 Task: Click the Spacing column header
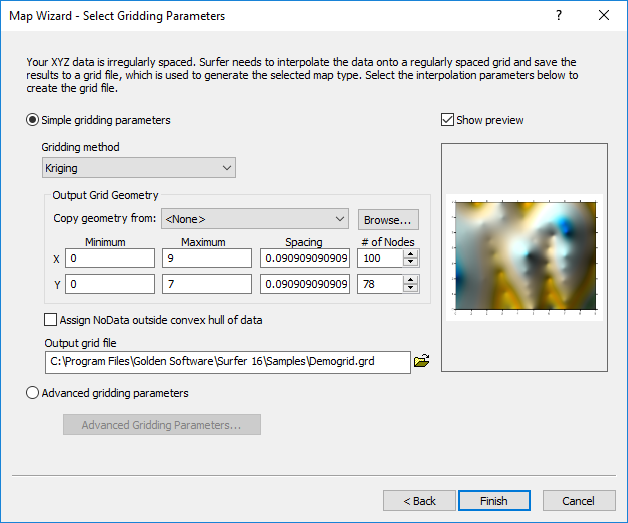pyautogui.click(x=304, y=242)
